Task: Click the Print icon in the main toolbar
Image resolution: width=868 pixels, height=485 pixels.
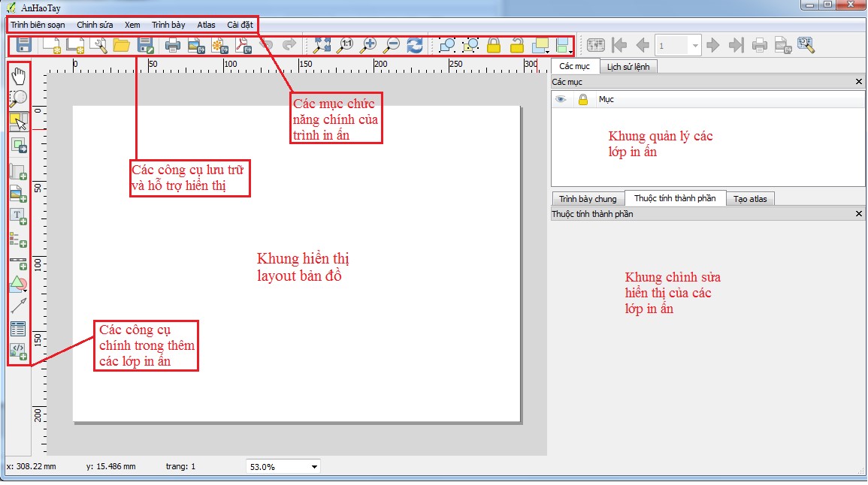Action: click(173, 45)
